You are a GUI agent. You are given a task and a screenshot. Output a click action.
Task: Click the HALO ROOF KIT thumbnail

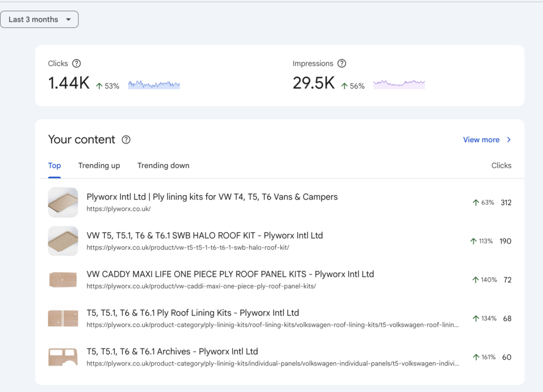[x=63, y=241]
